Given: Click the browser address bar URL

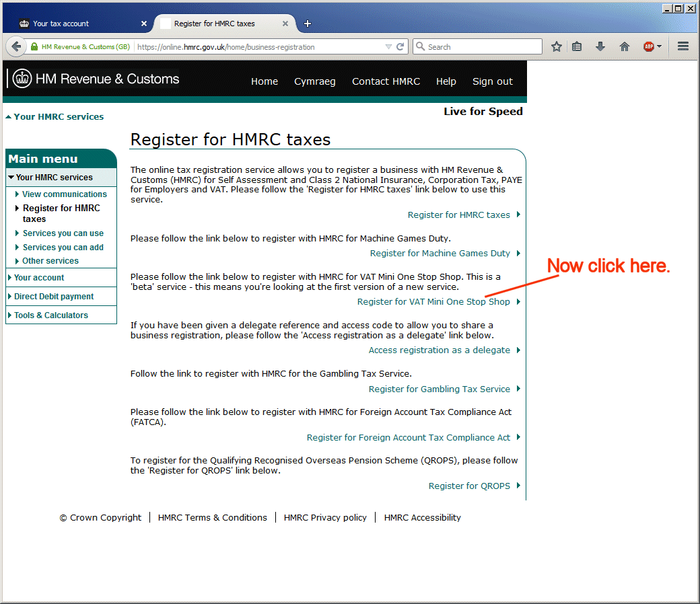Looking at the screenshot, I should (226, 47).
